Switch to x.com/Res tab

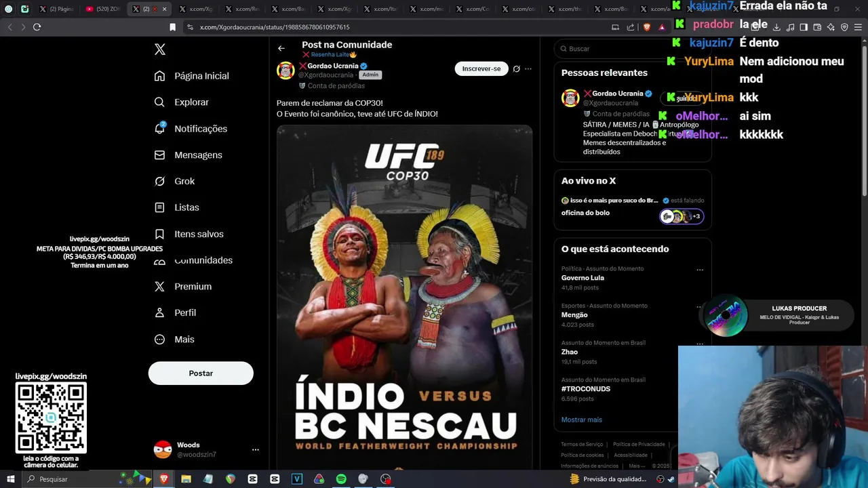pyautogui.click(x=242, y=9)
